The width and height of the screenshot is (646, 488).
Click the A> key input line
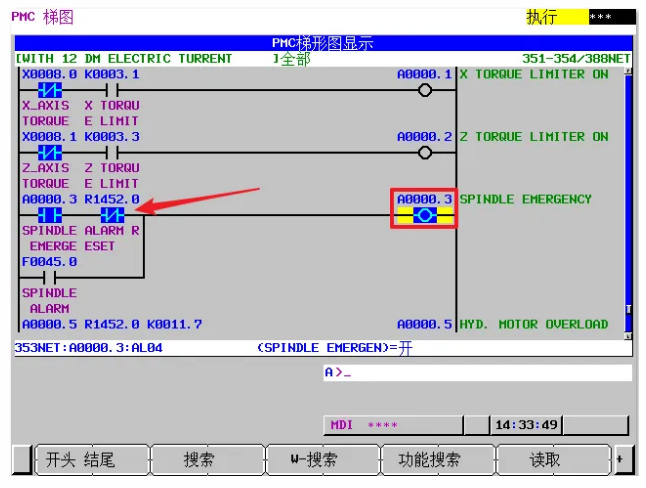(x=477, y=373)
